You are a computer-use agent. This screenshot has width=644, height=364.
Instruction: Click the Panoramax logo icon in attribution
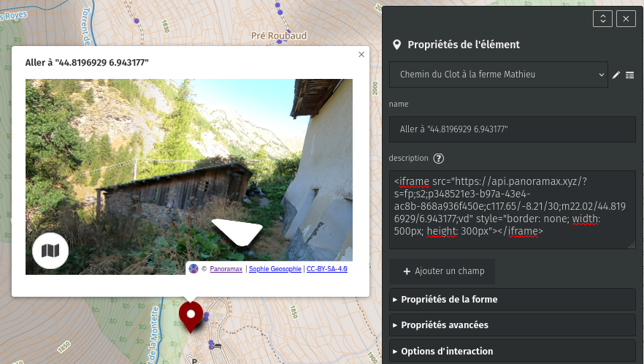tap(193, 268)
